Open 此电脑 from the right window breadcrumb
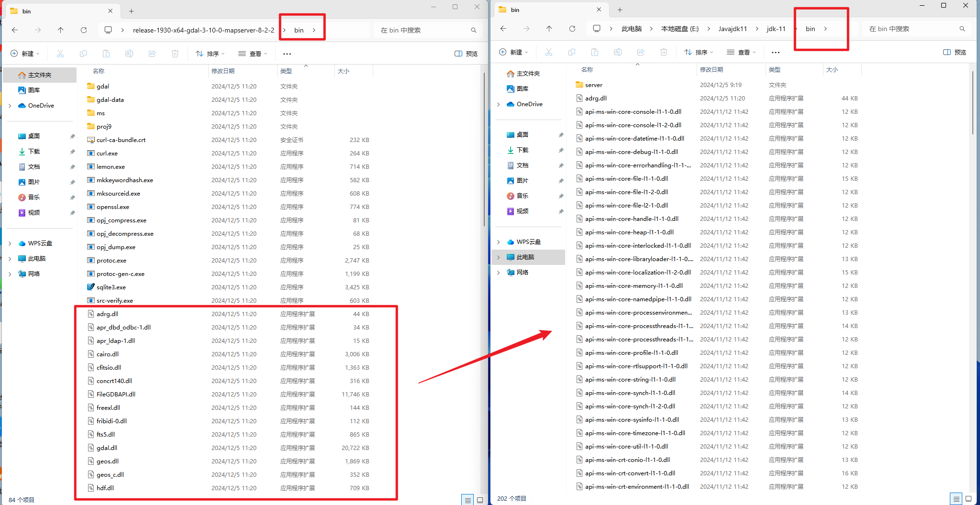 pos(631,29)
